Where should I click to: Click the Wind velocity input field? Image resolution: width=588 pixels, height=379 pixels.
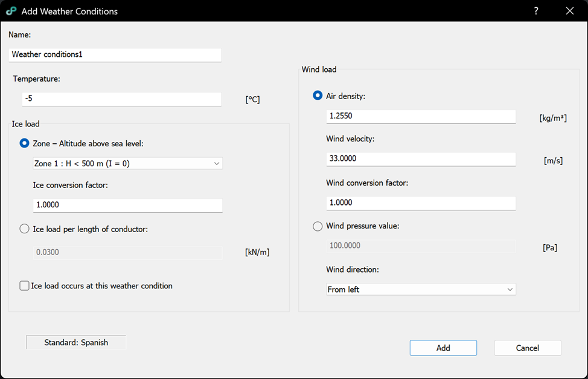click(x=421, y=159)
